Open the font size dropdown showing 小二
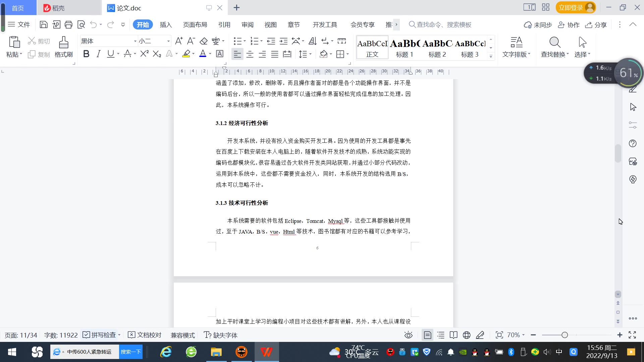This screenshot has height=362, width=644. pos(168,41)
